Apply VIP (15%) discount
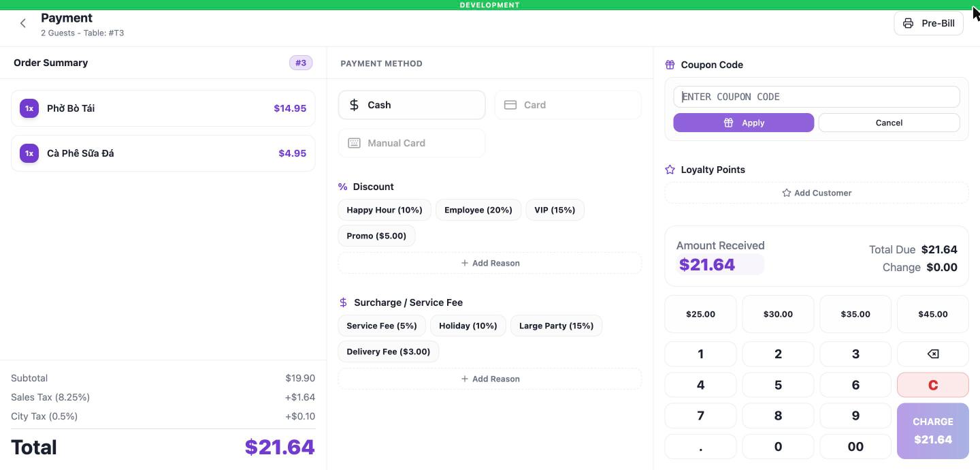Image resolution: width=980 pixels, height=470 pixels. (555, 210)
